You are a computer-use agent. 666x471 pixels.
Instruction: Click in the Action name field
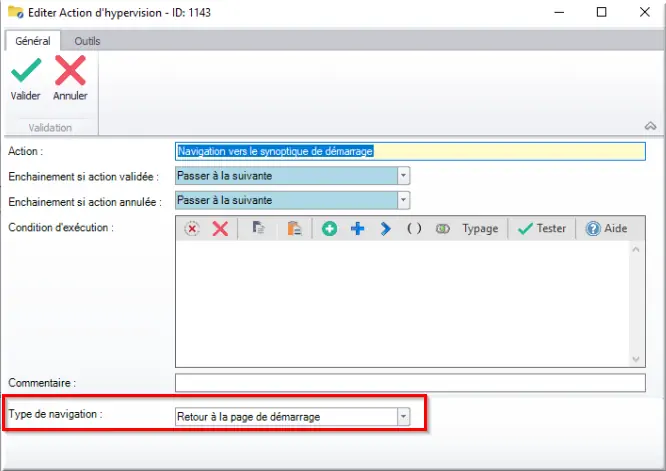(x=410, y=151)
